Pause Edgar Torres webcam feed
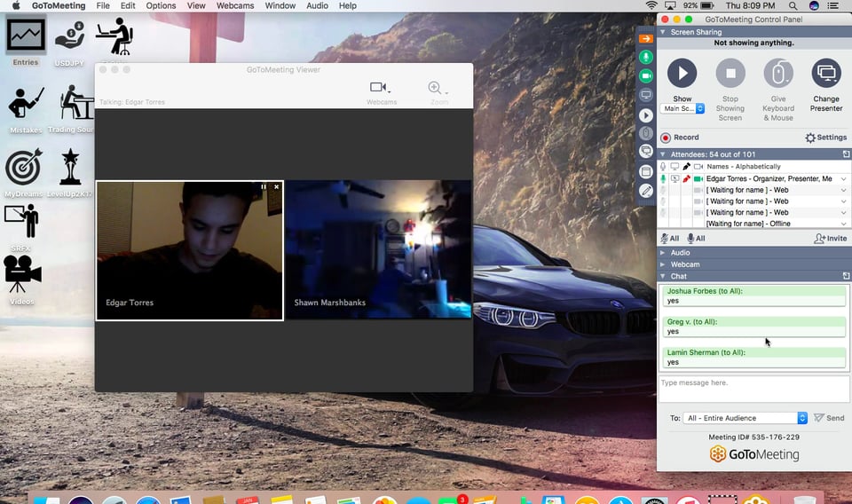Screen dimensions: 852x504 264,187
